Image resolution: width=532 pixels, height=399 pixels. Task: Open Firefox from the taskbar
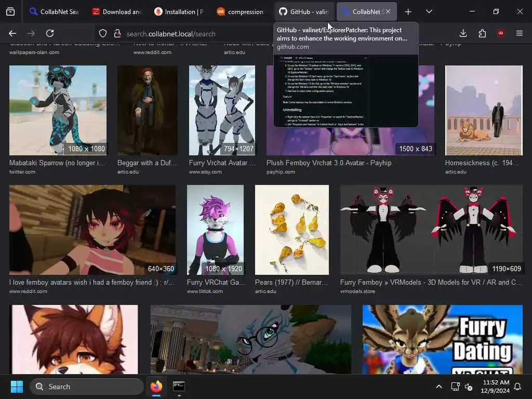(x=156, y=387)
